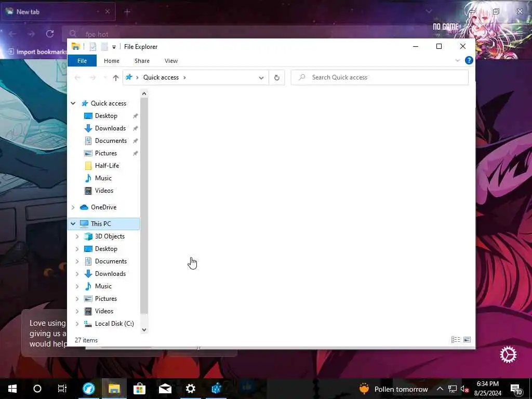
Task: Open Microsoft Store on taskbar
Action: 139,389
